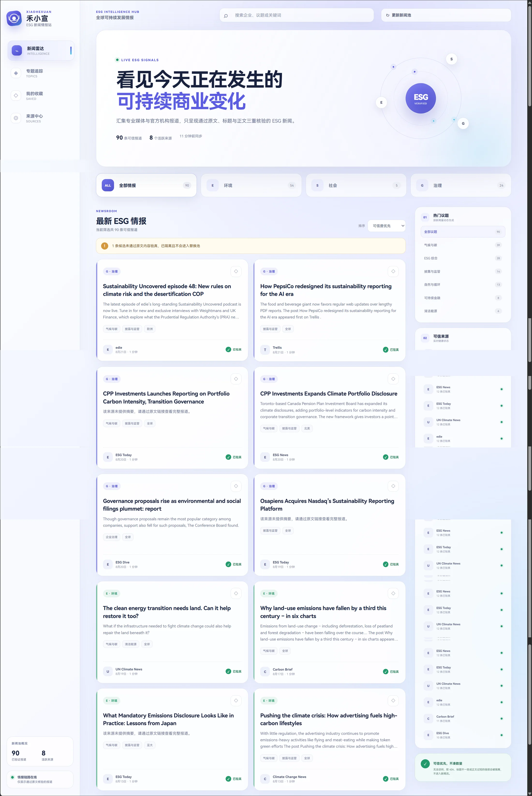Open 我的收藏 in the sidebar

(x=41, y=96)
